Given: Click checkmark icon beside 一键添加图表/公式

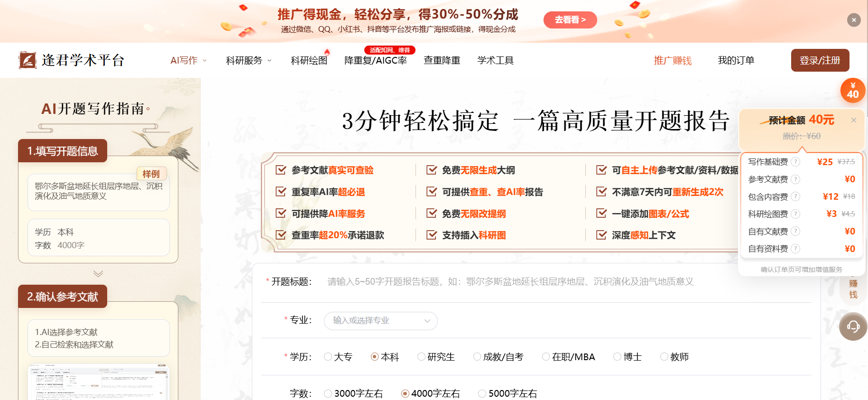Looking at the screenshot, I should [x=601, y=214].
